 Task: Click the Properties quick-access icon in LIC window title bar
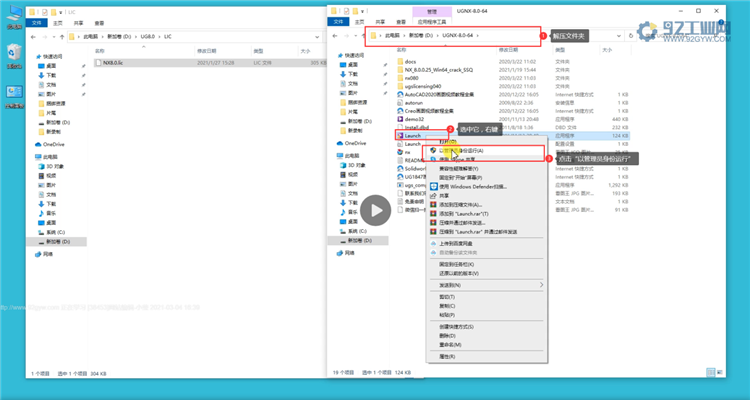44,12
